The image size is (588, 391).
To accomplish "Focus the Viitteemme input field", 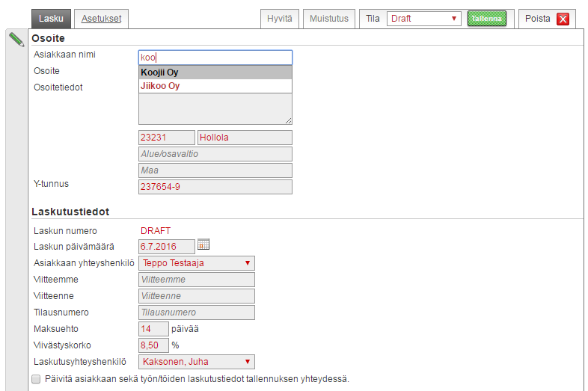I will (x=197, y=280).
